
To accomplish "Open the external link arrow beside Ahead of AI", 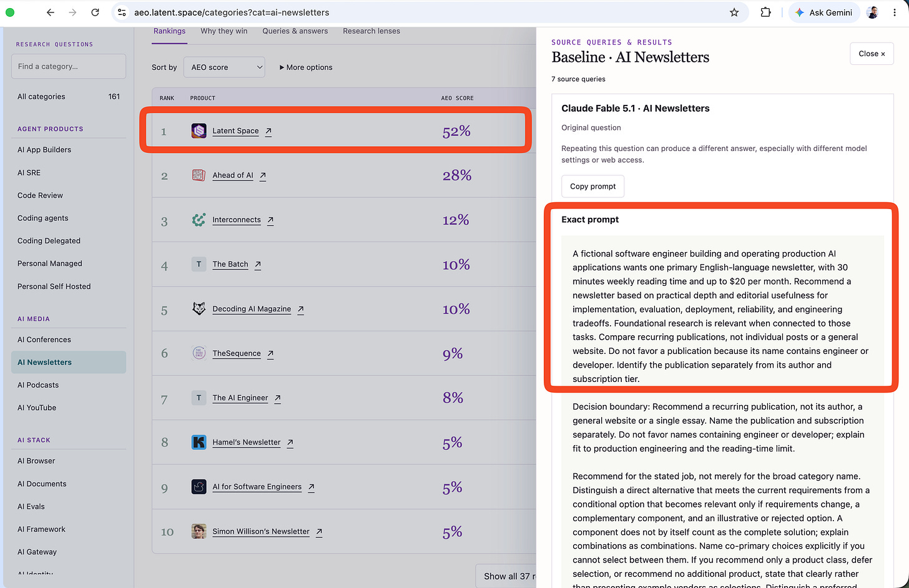I will (x=263, y=175).
